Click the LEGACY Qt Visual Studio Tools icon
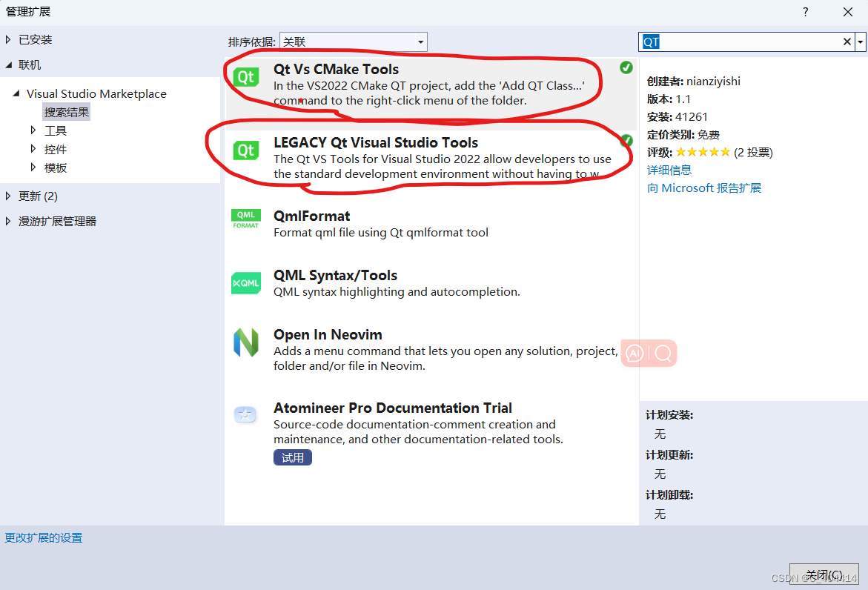 point(245,150)
